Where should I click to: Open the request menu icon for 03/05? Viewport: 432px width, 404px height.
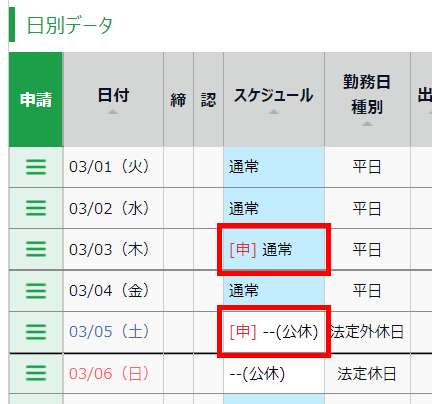36,332
